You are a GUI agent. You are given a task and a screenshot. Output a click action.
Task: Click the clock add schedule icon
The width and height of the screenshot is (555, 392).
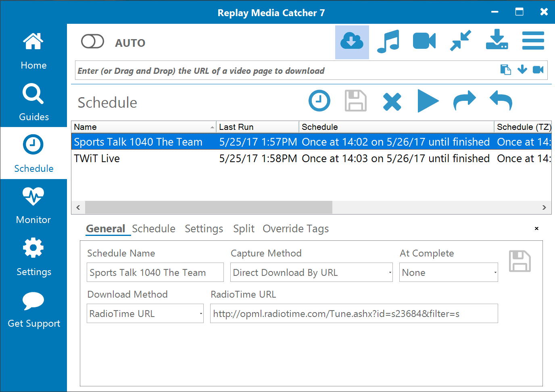pyautogui.click(x=319, y=100)
